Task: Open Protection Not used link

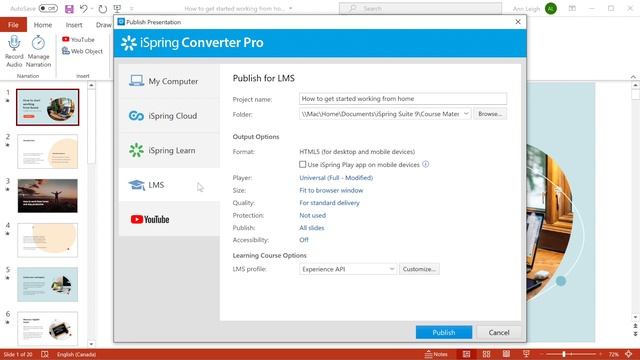Action: [312, 215]
